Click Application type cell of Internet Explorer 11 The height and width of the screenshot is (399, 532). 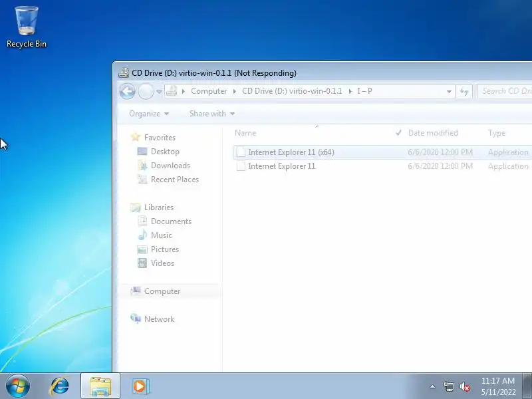coord(508,166)
